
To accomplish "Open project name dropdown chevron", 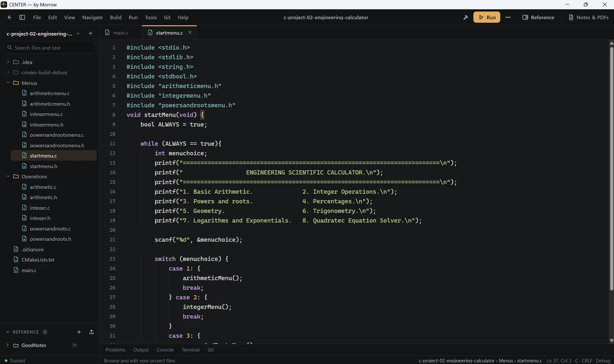I will [x=78, y=34].
